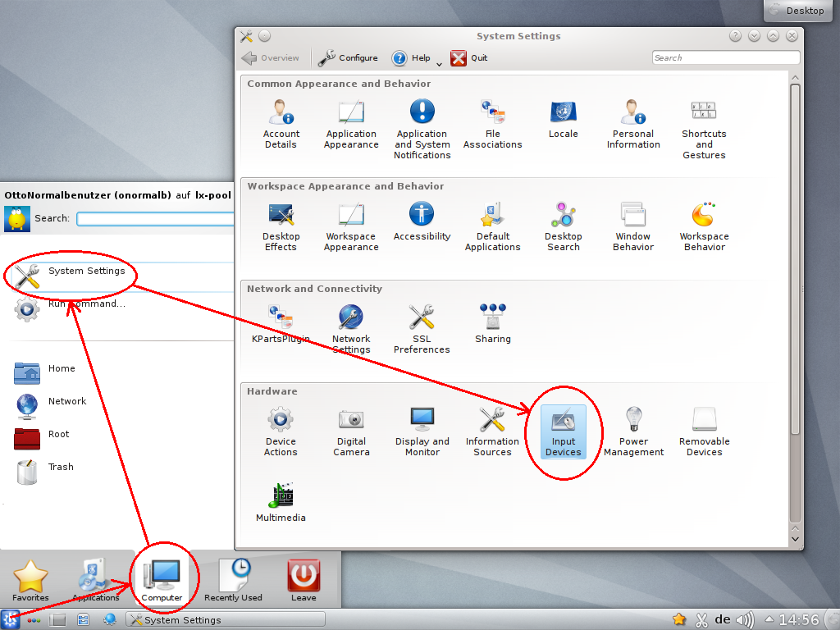Open Application Appearance module
This screenshot has height=630, width=840.
(x=351, y=125)
